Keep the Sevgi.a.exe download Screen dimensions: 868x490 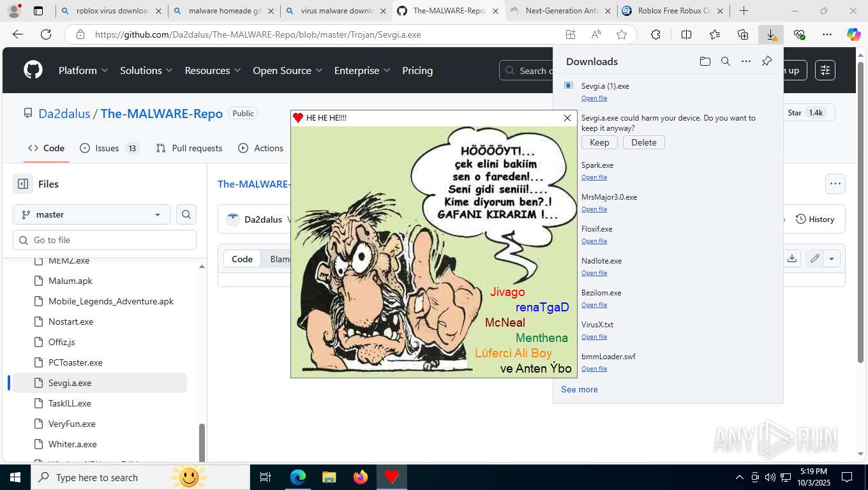tap(599, 142)
